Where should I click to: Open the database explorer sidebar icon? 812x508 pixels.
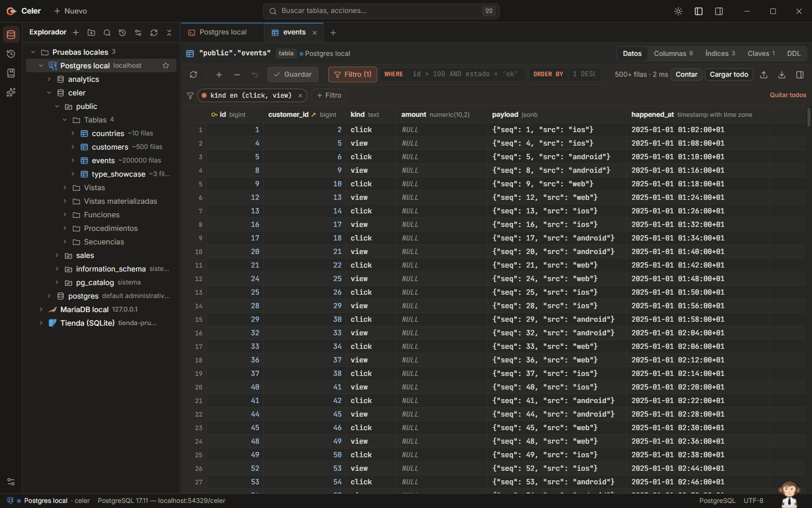11,35
